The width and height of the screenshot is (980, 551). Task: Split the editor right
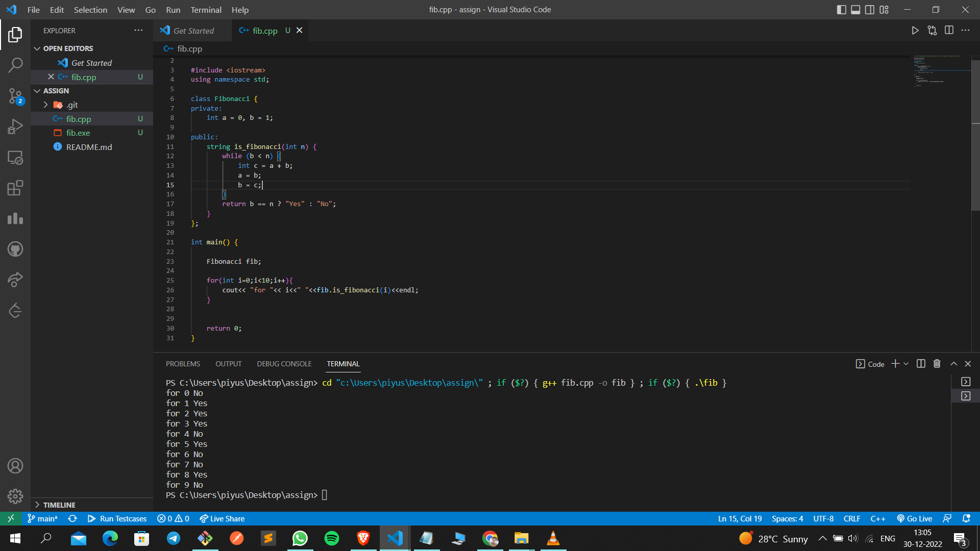(x=949, y=31)
